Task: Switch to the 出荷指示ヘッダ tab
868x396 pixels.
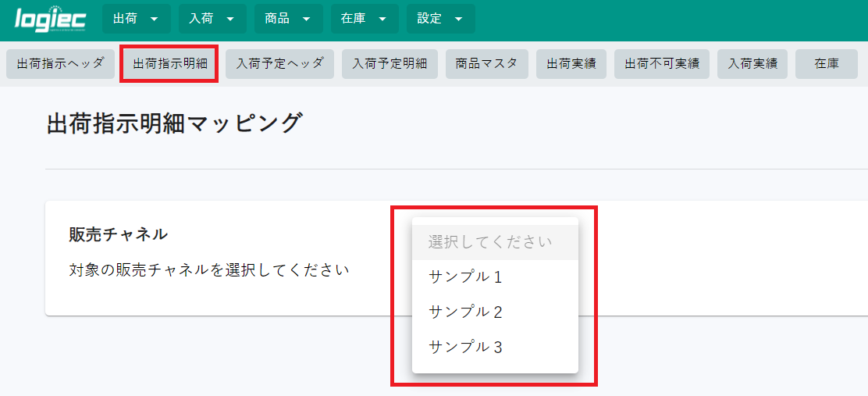Action: tap(60, 64)
